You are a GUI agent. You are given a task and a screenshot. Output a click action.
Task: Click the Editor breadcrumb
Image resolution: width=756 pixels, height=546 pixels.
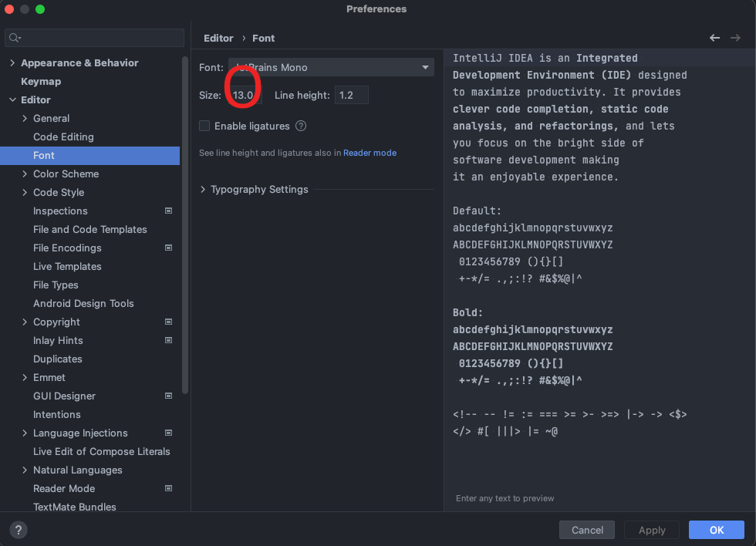point(218,38)
